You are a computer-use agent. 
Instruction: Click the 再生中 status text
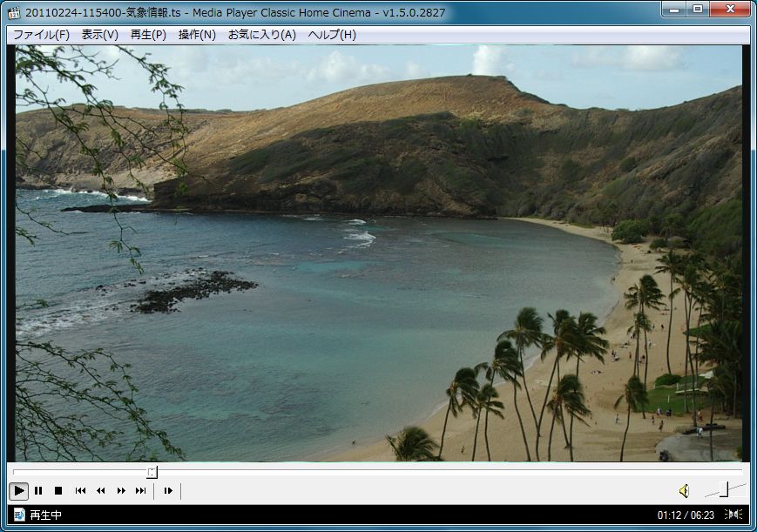pos(46,515)
